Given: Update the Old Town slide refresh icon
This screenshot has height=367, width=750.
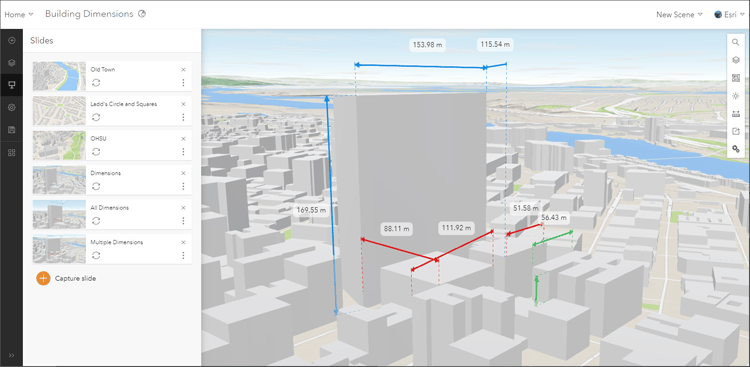Looking at the screenshot, I should point(96,83).
